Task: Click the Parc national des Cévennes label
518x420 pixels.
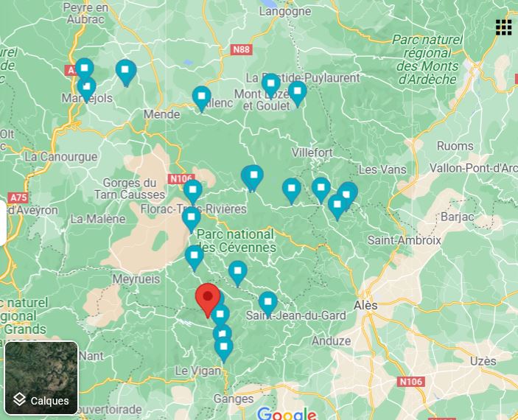Action: click(x=237, y=241)
